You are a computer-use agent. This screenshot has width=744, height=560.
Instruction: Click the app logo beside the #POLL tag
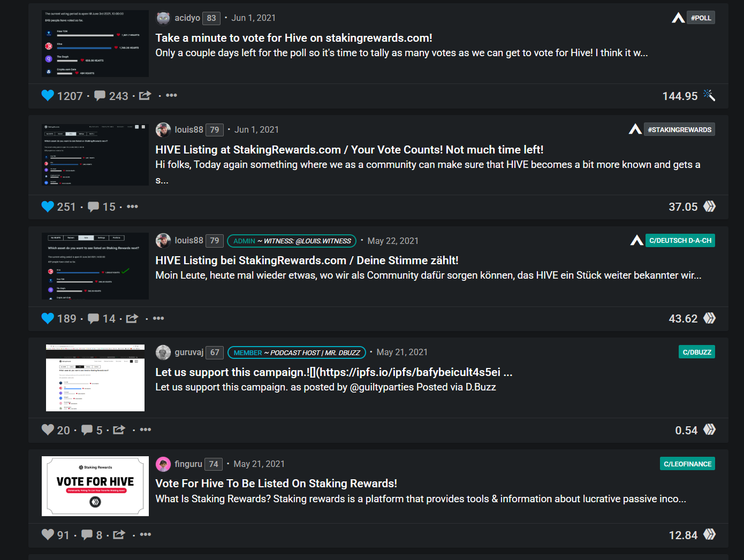point(678,18)
